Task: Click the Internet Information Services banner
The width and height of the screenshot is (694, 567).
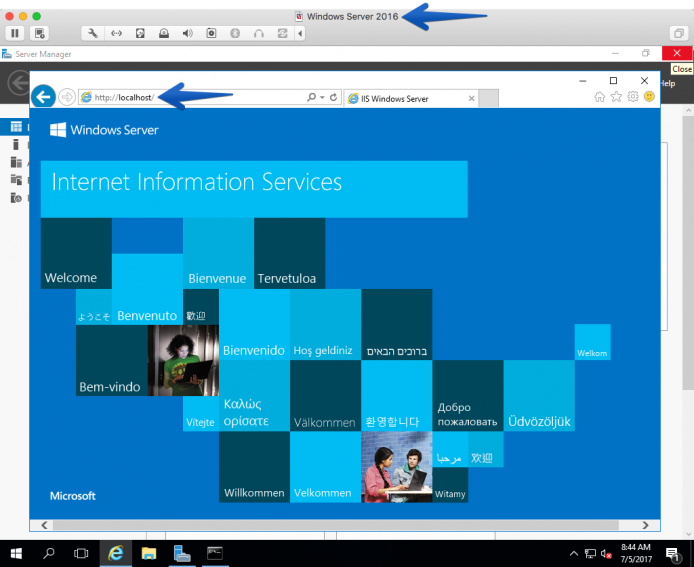Action: 254,189
